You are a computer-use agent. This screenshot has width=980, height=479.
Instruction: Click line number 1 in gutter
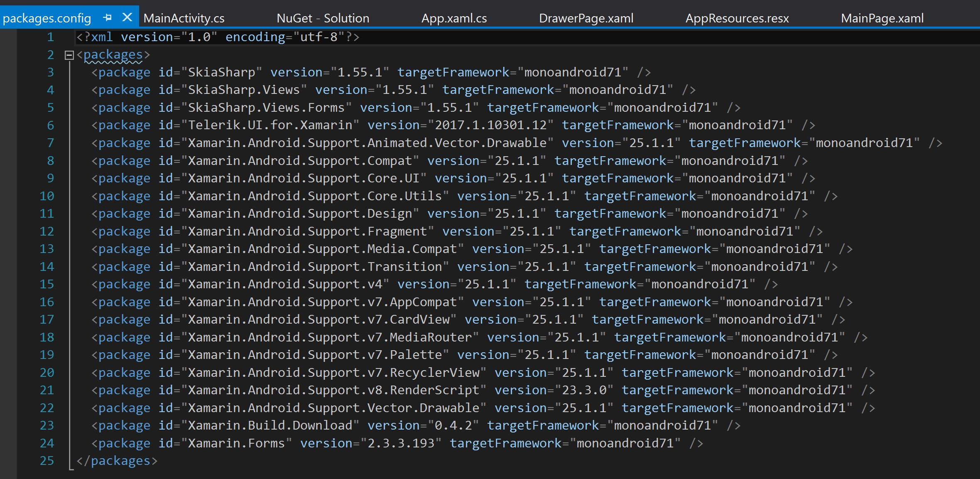[50, 37]
